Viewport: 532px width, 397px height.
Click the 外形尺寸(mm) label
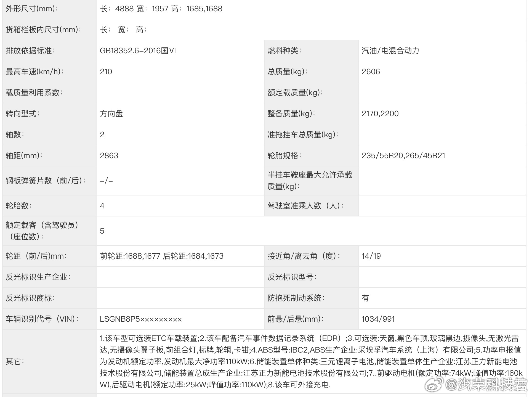tap(32, 9)
